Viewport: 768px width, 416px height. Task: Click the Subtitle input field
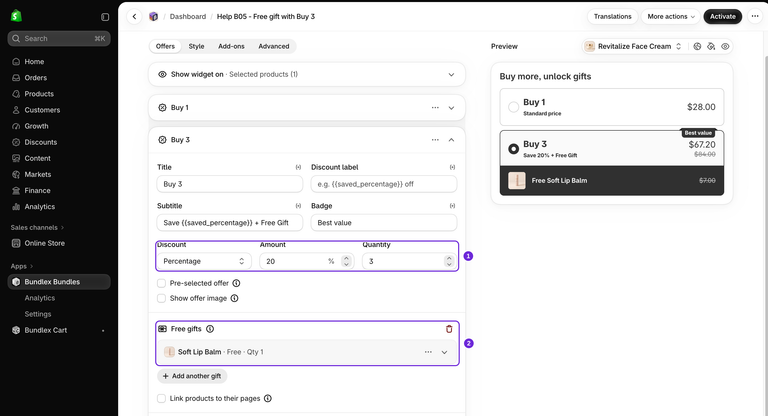click(230, 223)
